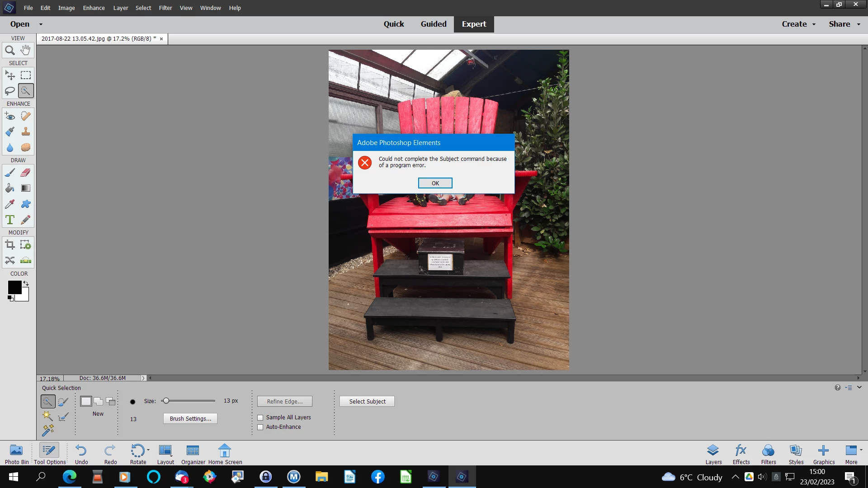Select the Lasso tool

coord(9,91)
